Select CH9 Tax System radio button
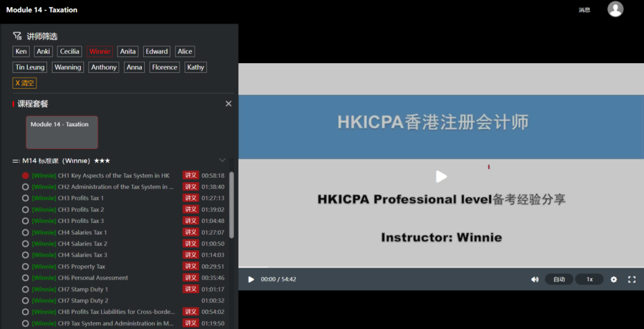This screenshot has width=644, height=329. [x=26, y=323]
